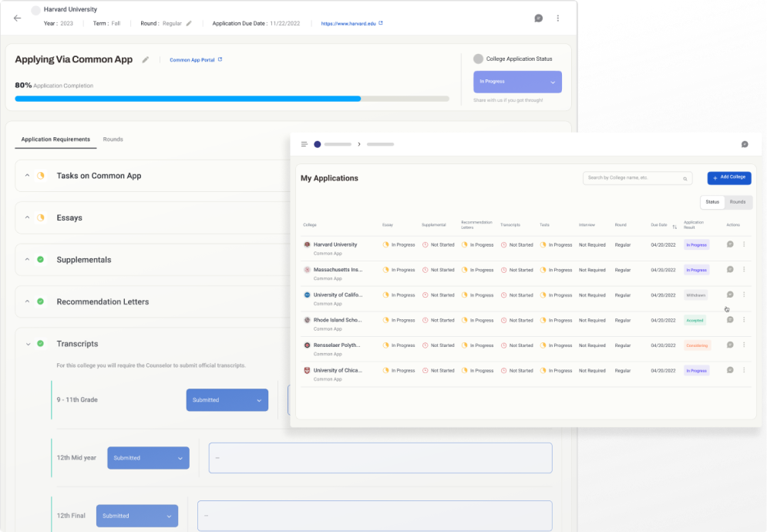The image size is (767, 532).
Task: Open the hamburger menu in the My Applications window
Action: point(304,144)
